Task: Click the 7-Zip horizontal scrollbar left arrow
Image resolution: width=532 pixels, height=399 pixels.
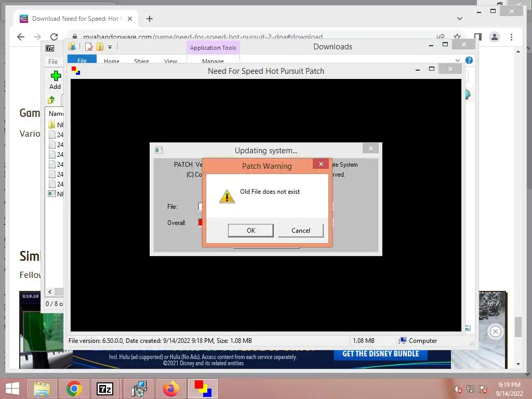Action: click(x=50, y=291)
